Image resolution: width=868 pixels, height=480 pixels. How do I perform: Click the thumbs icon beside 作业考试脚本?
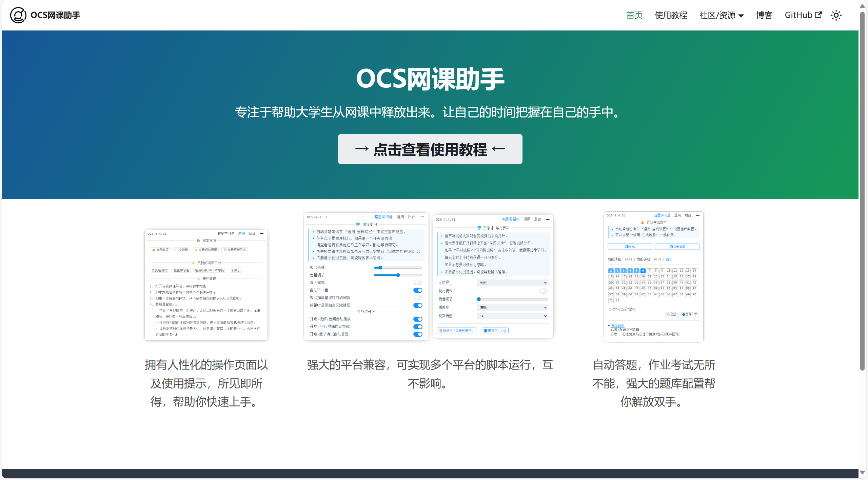click(643, 223)
